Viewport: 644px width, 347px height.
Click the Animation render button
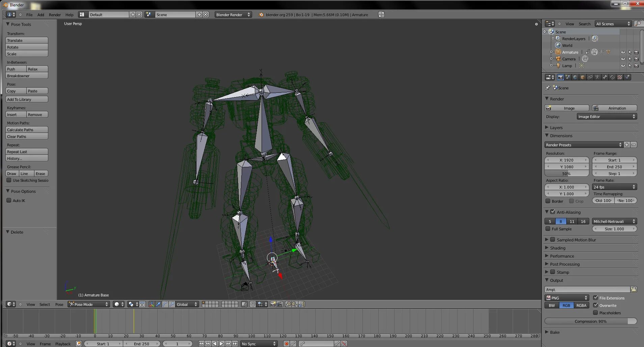coord(615,108)
